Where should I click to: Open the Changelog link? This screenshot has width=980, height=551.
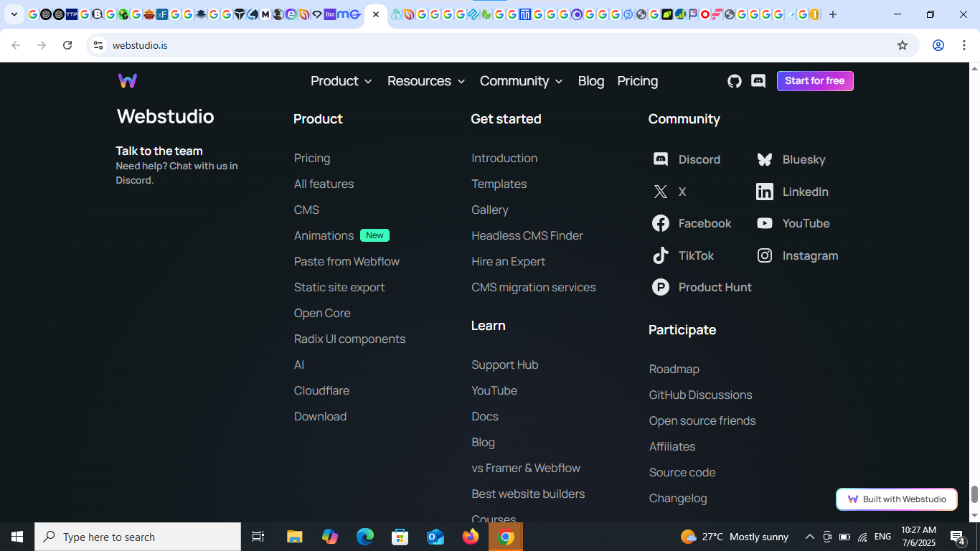pyautogui.click(x=678, y=498)
